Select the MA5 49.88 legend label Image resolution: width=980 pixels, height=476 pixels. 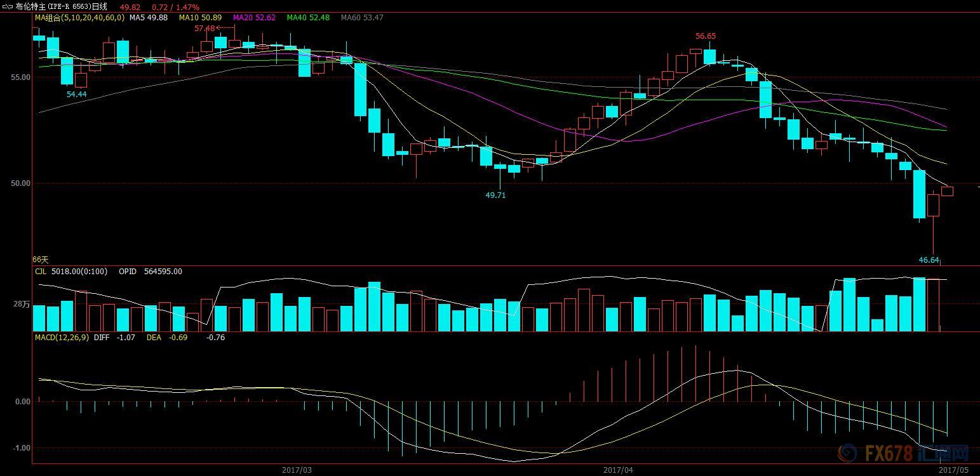click(x=149, y=18)
